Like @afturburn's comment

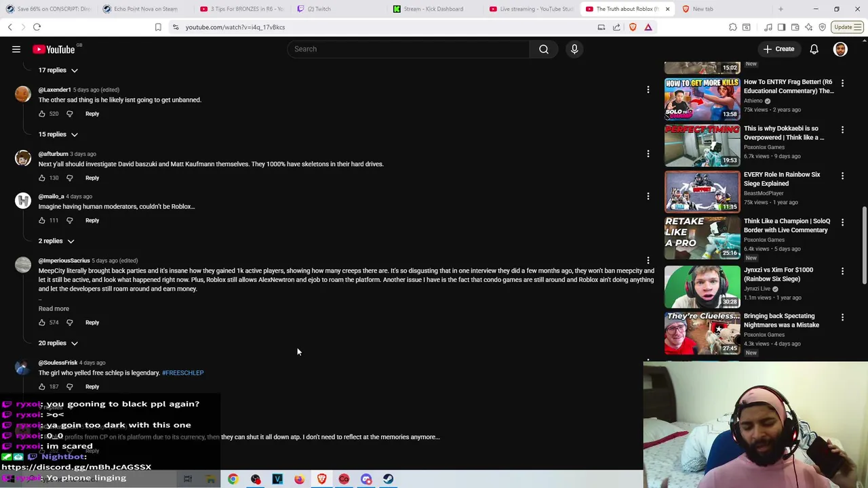click(x=42, y=178)
